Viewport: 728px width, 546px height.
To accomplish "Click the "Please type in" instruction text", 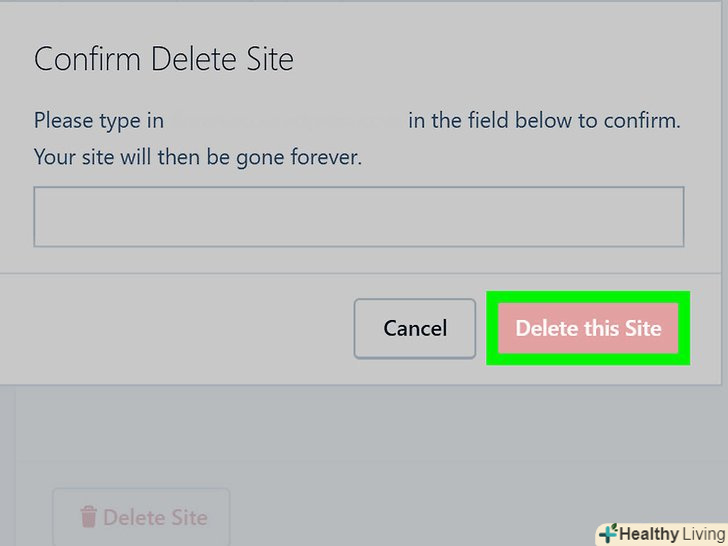I will click(99, 121).
